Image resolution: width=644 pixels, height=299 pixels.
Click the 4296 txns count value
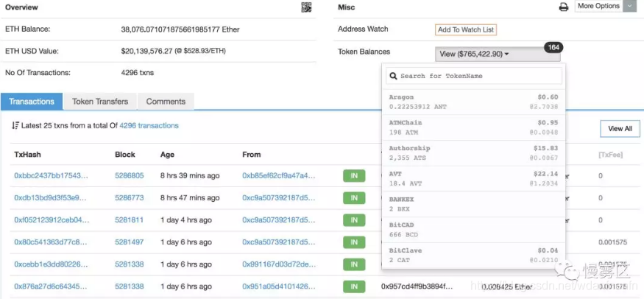(x=137, y=73)
